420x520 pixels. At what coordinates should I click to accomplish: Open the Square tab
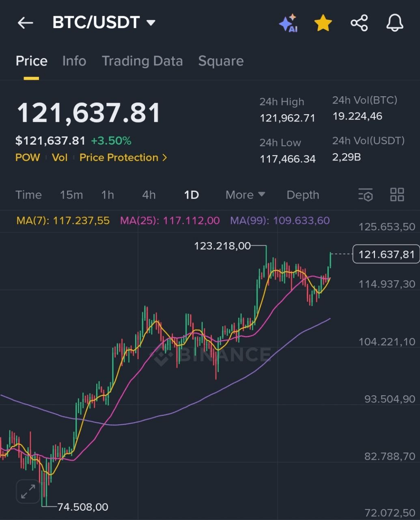point(221,61)
